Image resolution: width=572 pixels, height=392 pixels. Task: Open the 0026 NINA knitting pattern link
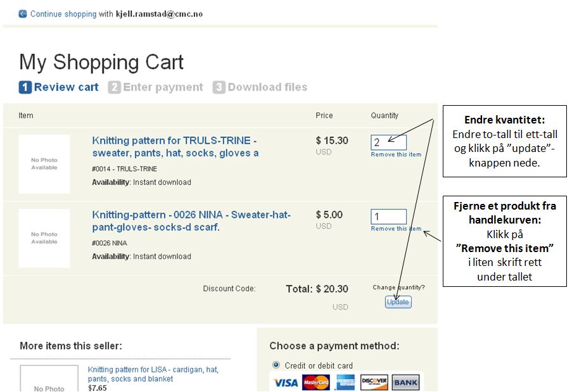[191, 220]
